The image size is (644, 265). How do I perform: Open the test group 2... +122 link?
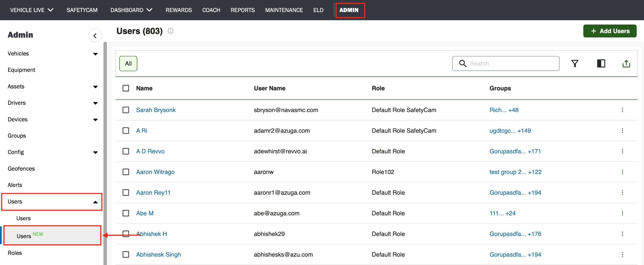[516, 172]
